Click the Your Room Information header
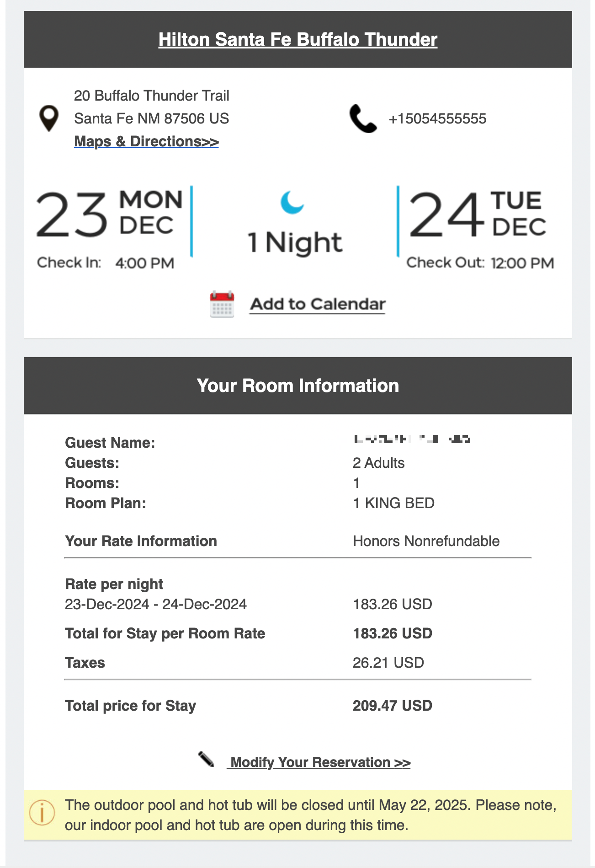 (x=298, y=386)
